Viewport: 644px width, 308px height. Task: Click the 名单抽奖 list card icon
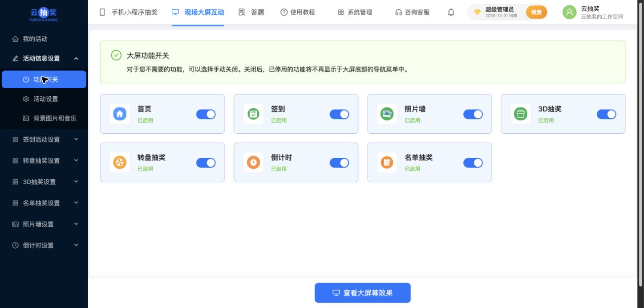(x=387, y=162)
